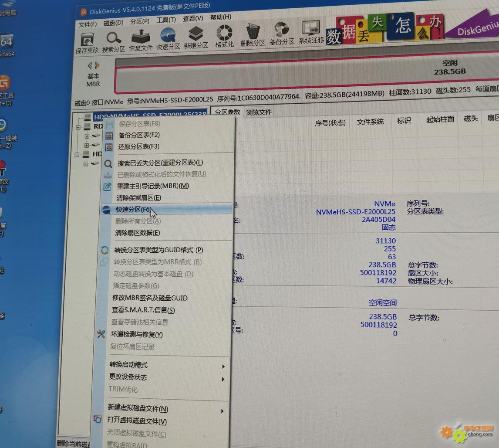499x448 pixels.
Task: Open the 帮助(H) menu
Action: coord(220,17)
